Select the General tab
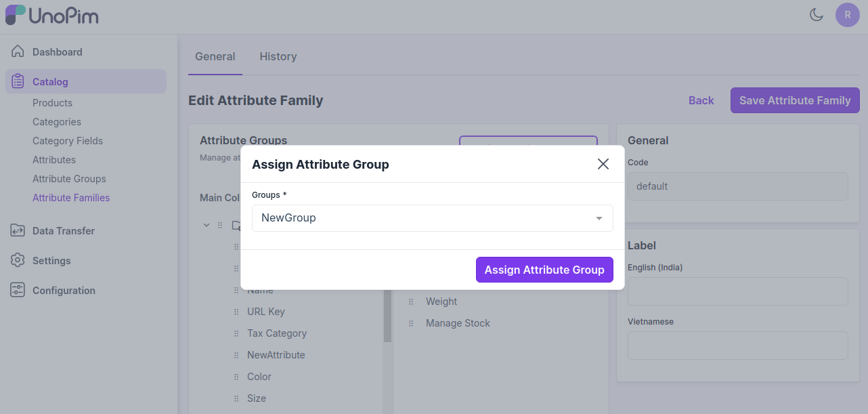The image size is (868, 414). click(215, 56)
